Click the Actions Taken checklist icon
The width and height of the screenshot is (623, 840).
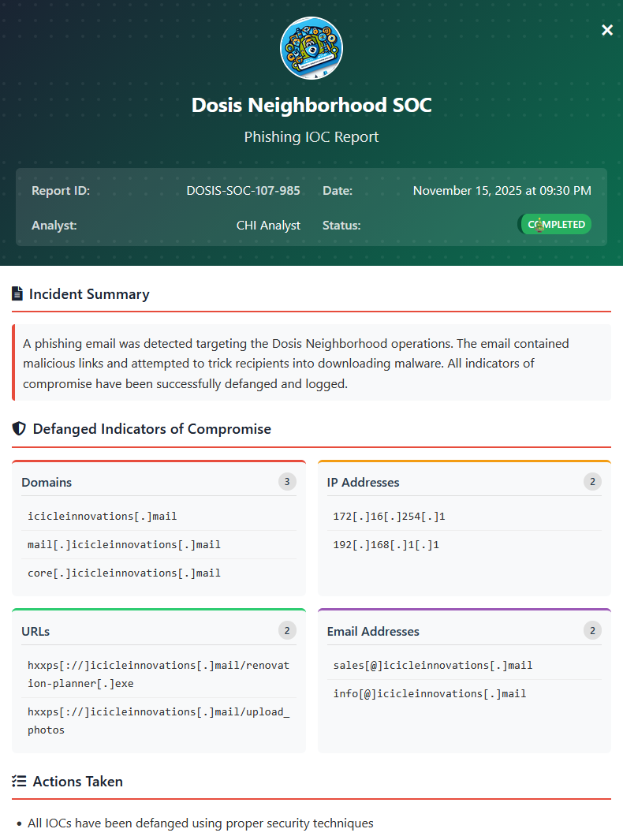pyautogui.click(x=20, y=782)
